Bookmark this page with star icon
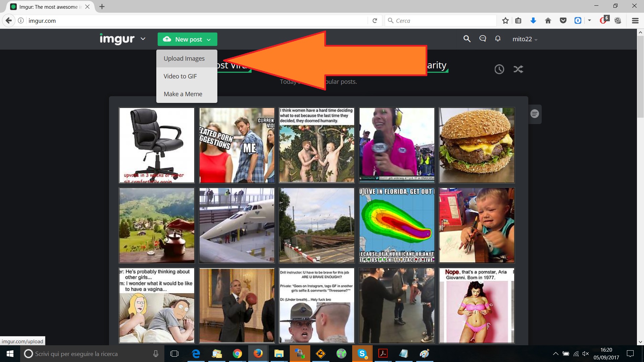This screenshot has width=644, height=362. pyautogui.click(x=505, y=21)
